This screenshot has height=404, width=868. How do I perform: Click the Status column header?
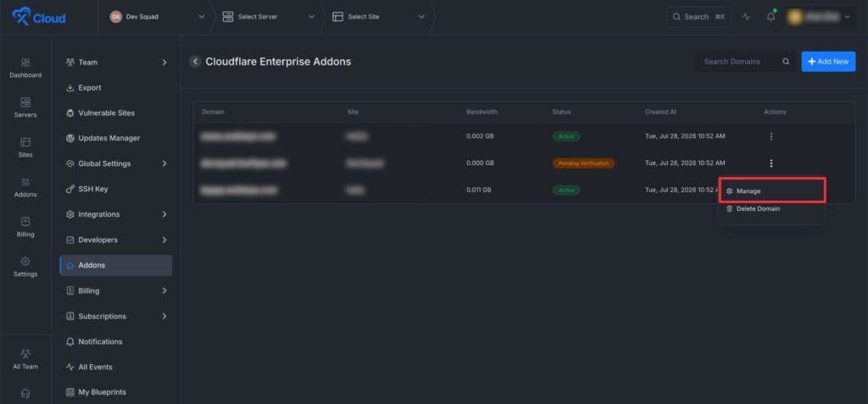561,112
